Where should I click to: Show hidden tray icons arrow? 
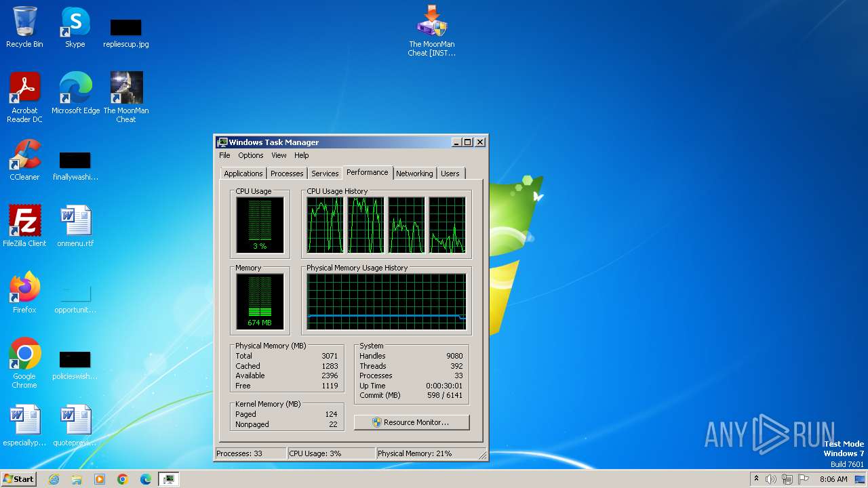(x=756, y=479)
